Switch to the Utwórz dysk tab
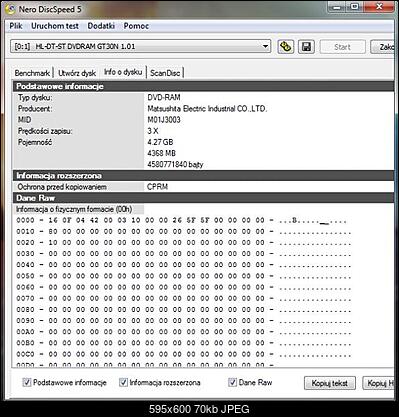The height and width of the screenshot is (417, 399). (x=77, y=73)
